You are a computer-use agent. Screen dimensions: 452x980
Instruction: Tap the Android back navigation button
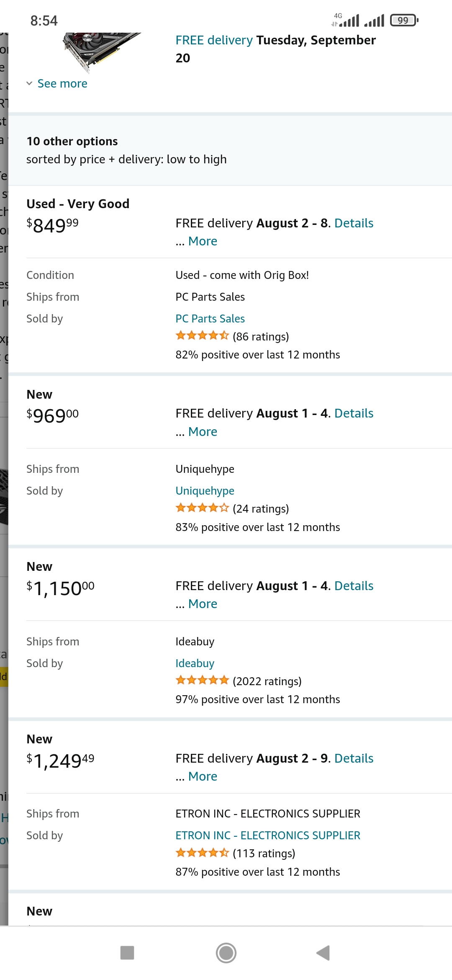pyautogui.click(x=323, y=953)
